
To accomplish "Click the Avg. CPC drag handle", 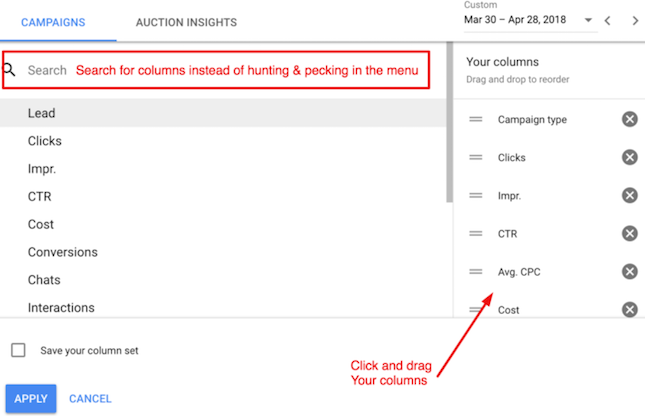I will 476,272.
